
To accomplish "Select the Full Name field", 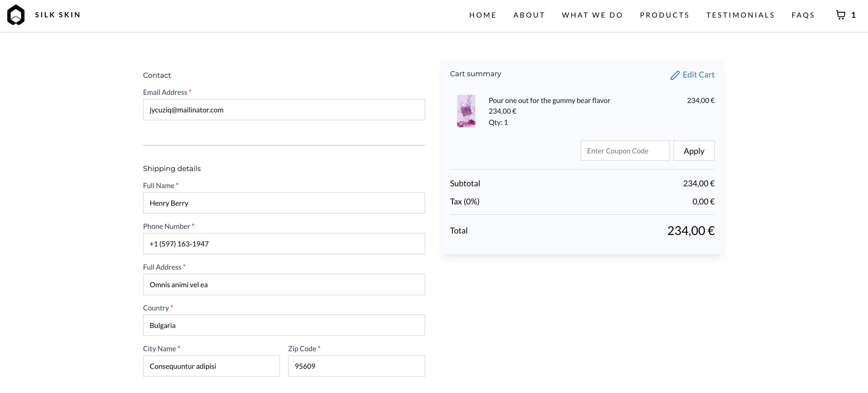I will click(x=284, y=203).
